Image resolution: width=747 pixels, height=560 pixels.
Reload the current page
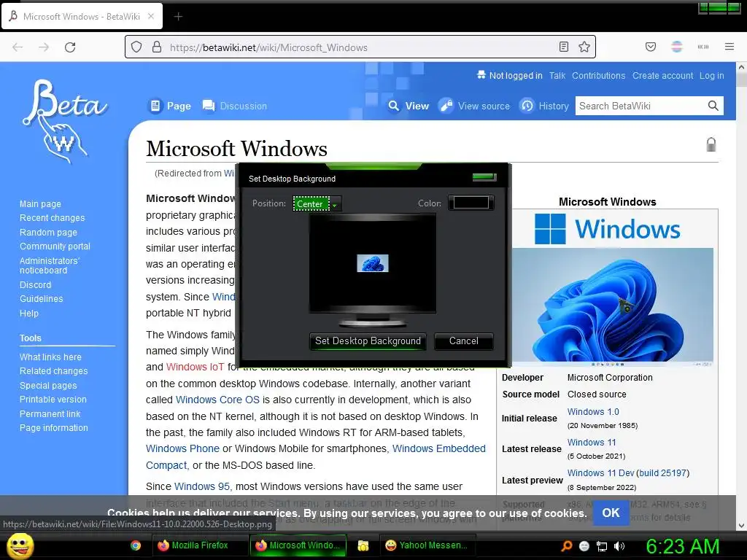pos(70,47)
